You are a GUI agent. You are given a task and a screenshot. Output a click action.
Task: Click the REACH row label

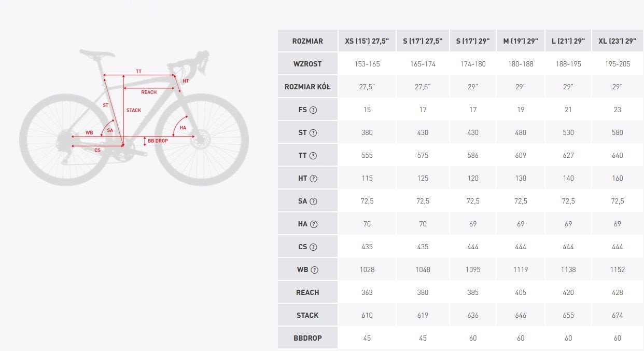[x=307, y=292]
